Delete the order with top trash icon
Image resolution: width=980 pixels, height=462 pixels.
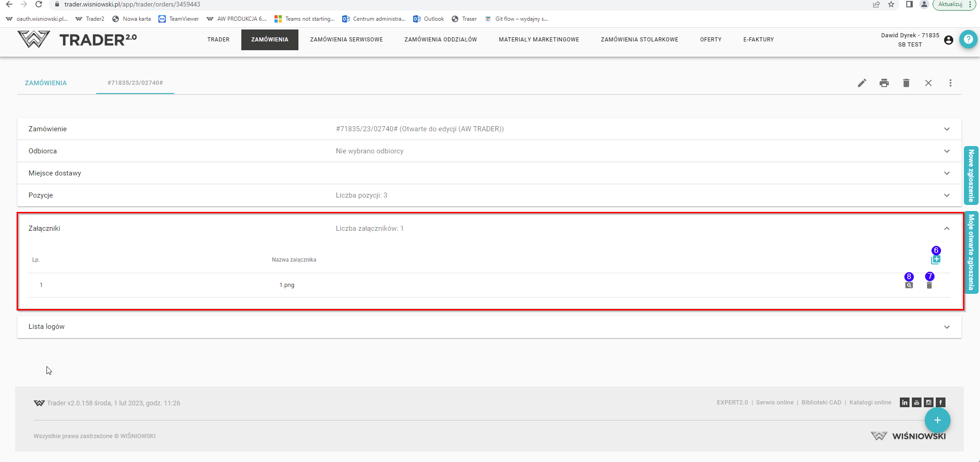click(906, 83)
